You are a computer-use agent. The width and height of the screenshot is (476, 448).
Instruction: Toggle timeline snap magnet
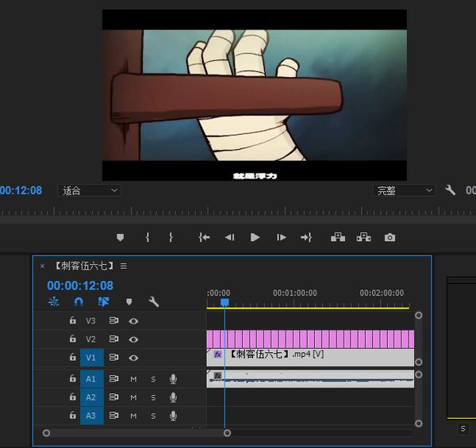[x=79, y=301]
